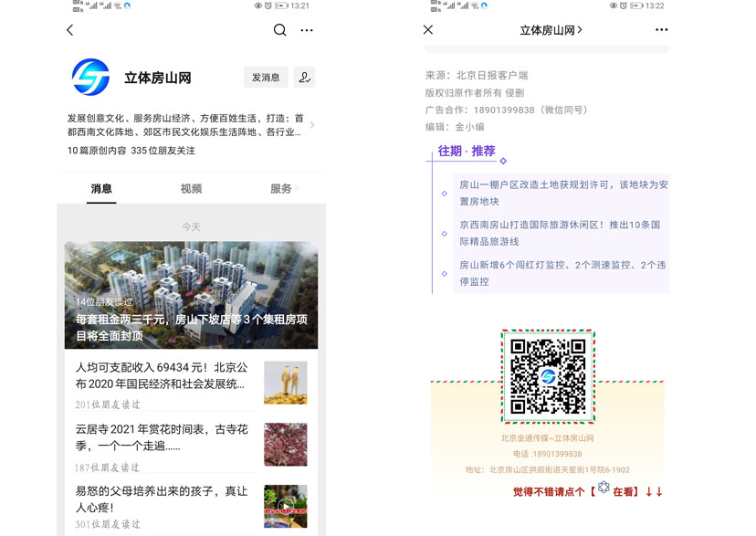Click the 电话:18901399838 line under the QR code
The image size is (756, 536).
[x=547, y=454]
